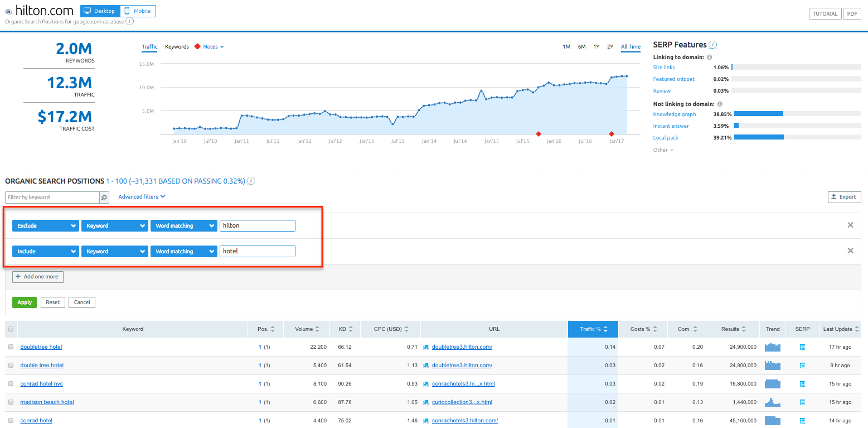Open the PDF report button

[x=852, y=14]
